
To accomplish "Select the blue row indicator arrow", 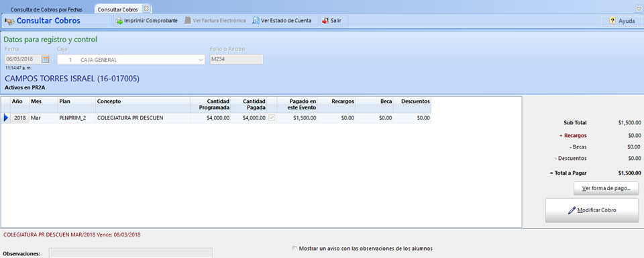I will point(6,118).
